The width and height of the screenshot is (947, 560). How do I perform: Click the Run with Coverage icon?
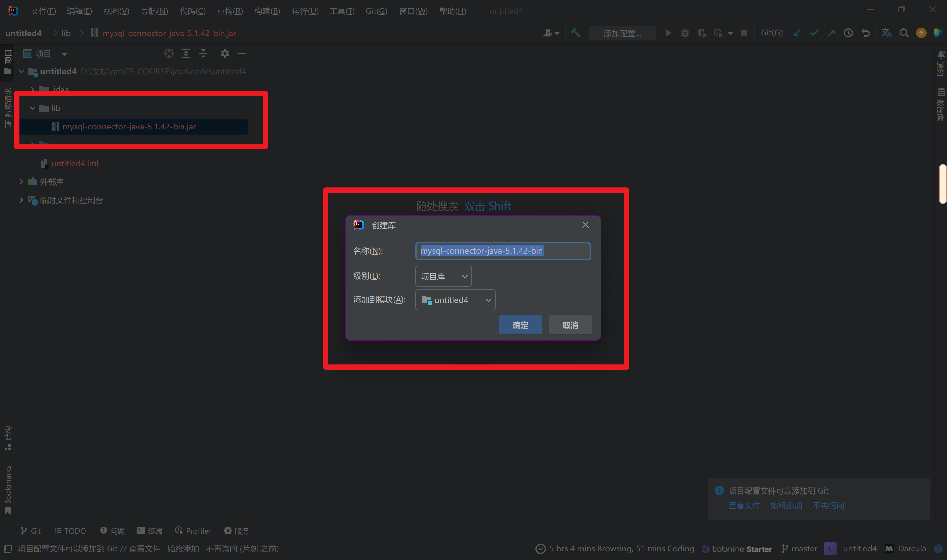click(702, 33)
